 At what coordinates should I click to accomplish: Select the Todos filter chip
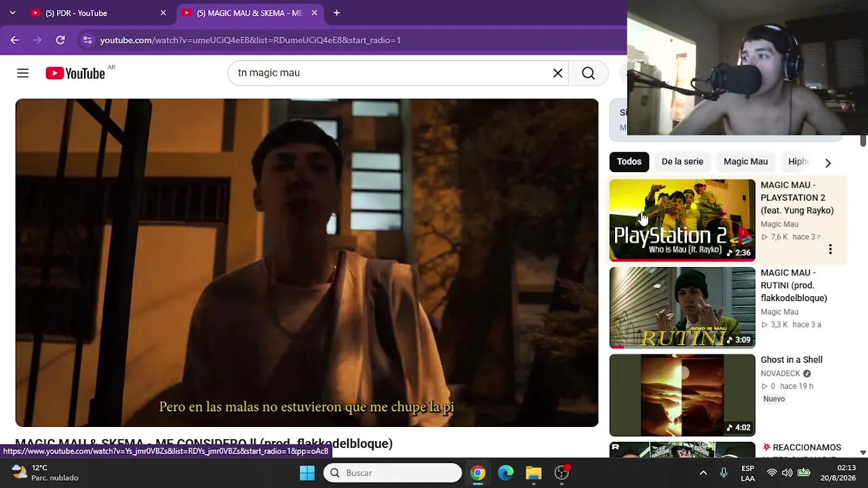(629, 161)
